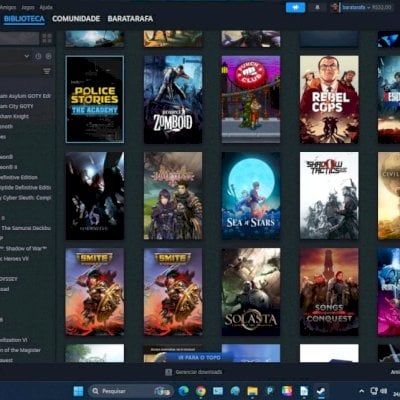Click the Ir para o topo button

click(199, 357)
